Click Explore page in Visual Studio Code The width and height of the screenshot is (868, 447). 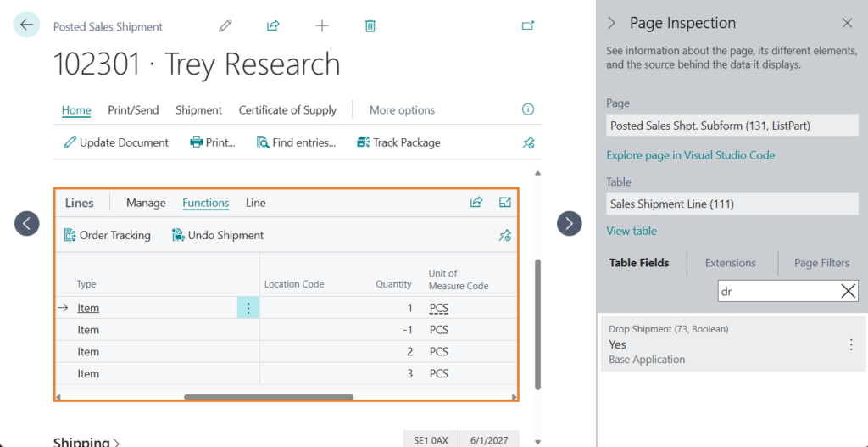690,155
